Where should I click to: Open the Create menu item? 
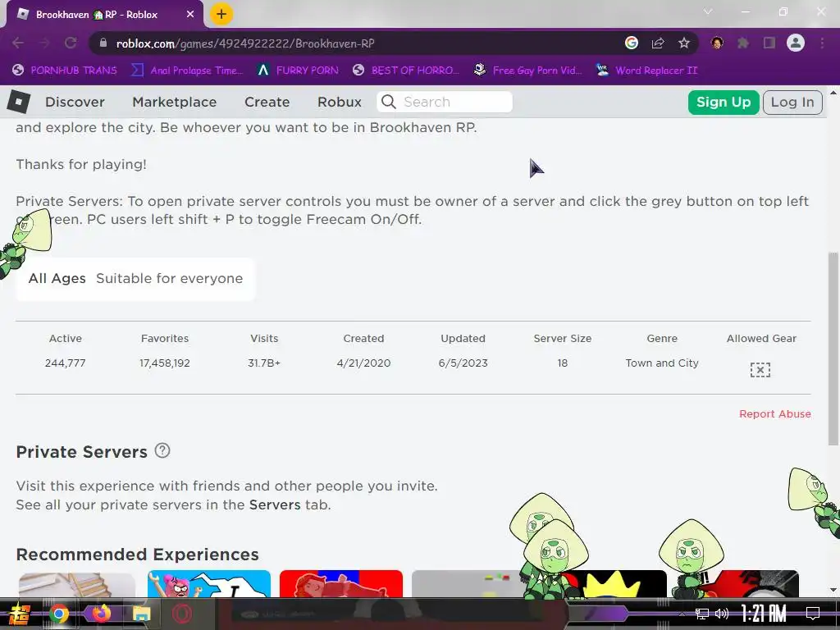tap(267, 102)
